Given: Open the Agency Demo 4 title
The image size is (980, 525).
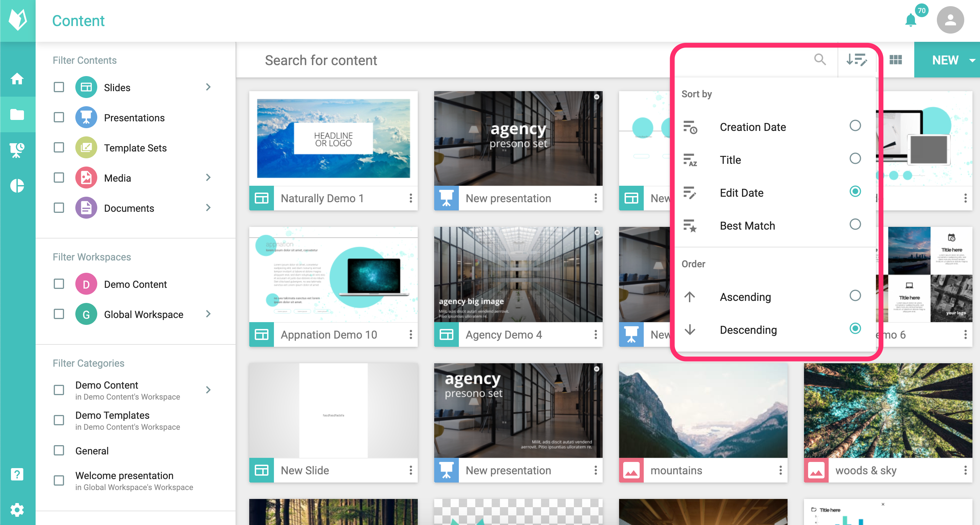Looking at the screenshot, I should 504,335.
